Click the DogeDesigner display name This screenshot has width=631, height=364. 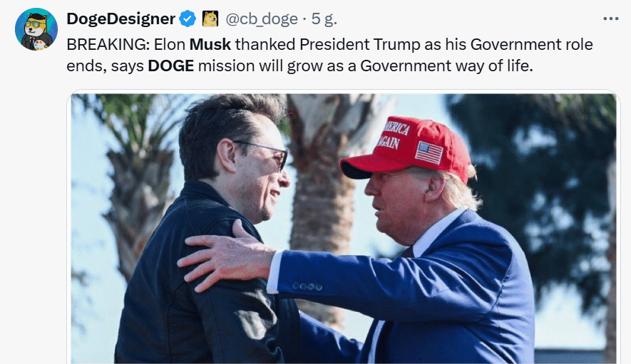pyautogui.click(x=120, y=19)
